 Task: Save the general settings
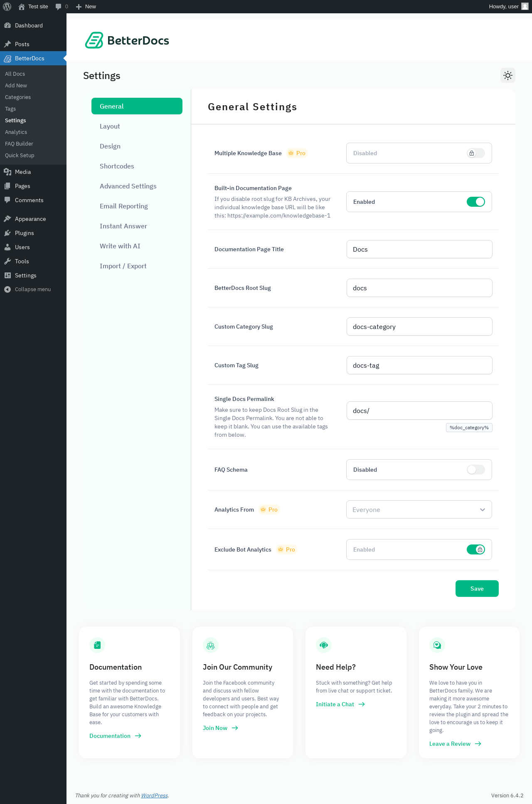coord(477,589)
